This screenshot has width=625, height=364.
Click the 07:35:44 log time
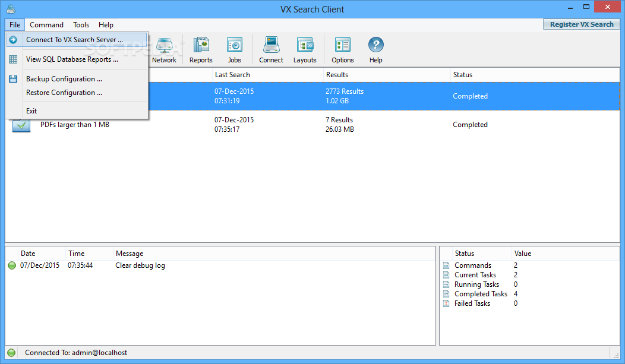80,265
